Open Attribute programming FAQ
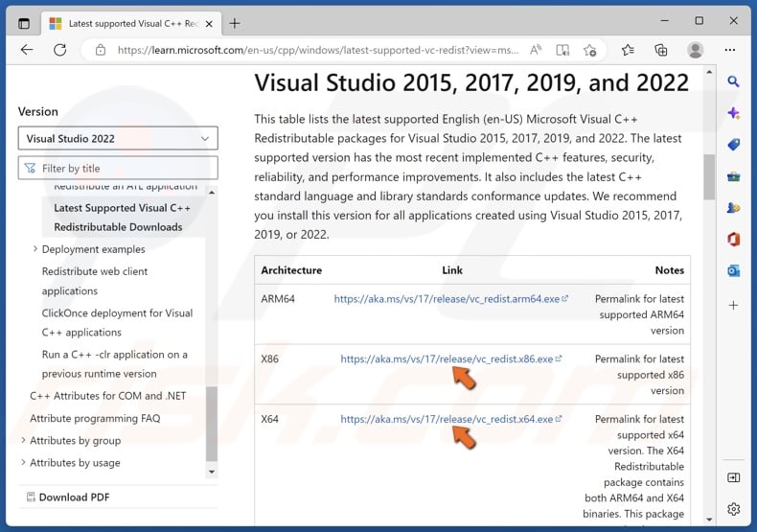 (95, 418)
